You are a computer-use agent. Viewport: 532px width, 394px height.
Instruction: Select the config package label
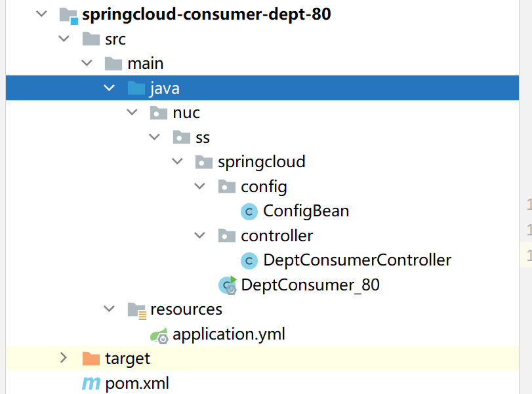[264, 187]
